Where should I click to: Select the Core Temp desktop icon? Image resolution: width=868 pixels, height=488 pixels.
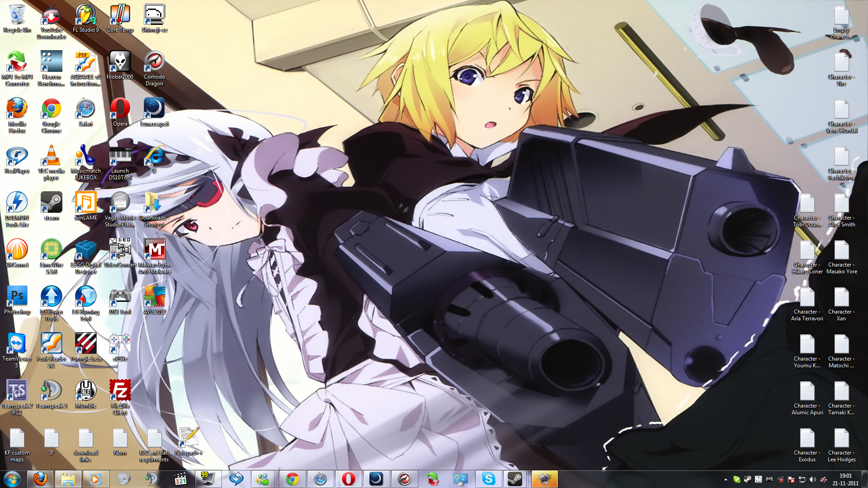(x=120, y=19)
